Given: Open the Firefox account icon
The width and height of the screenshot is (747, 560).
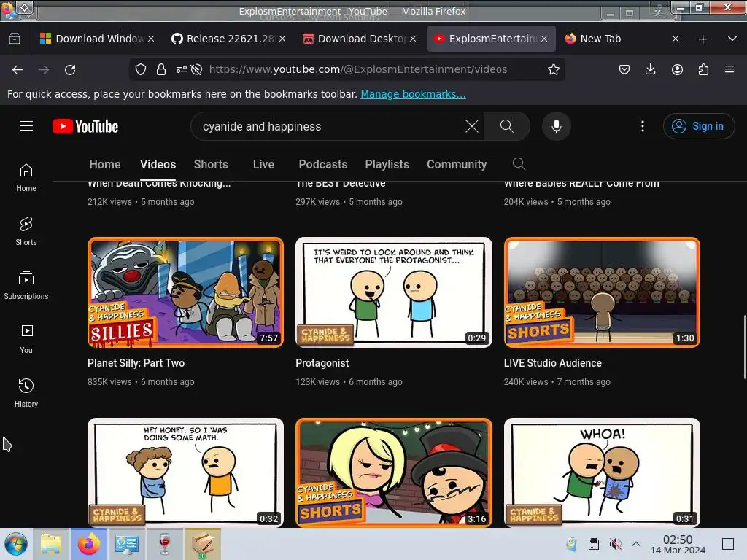Looking at the screenshot, I should (x=677, y=69).
